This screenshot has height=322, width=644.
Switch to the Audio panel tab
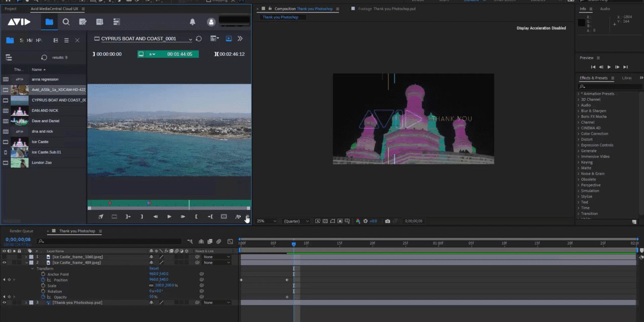click(x=605, y=9)
